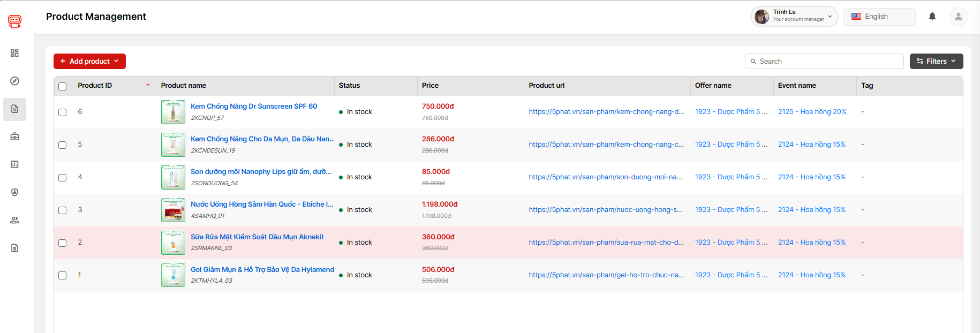Sort by the Product ID column header
Screen dimensions: 980x333
pyautogui.click(x=95, y=86)
